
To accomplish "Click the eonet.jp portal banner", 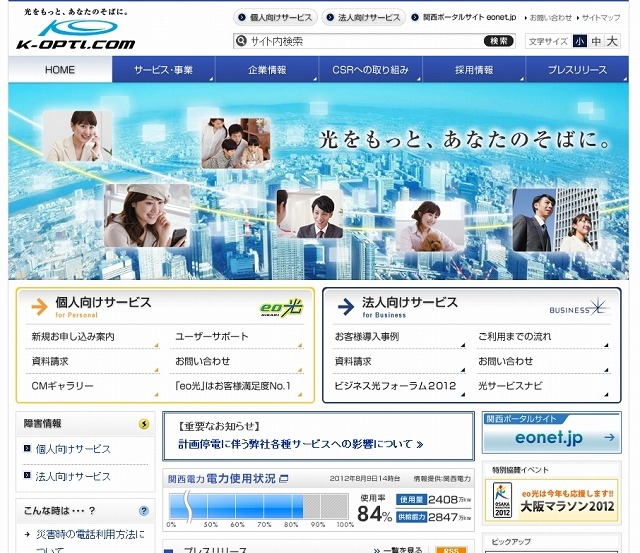I will 551,433.
